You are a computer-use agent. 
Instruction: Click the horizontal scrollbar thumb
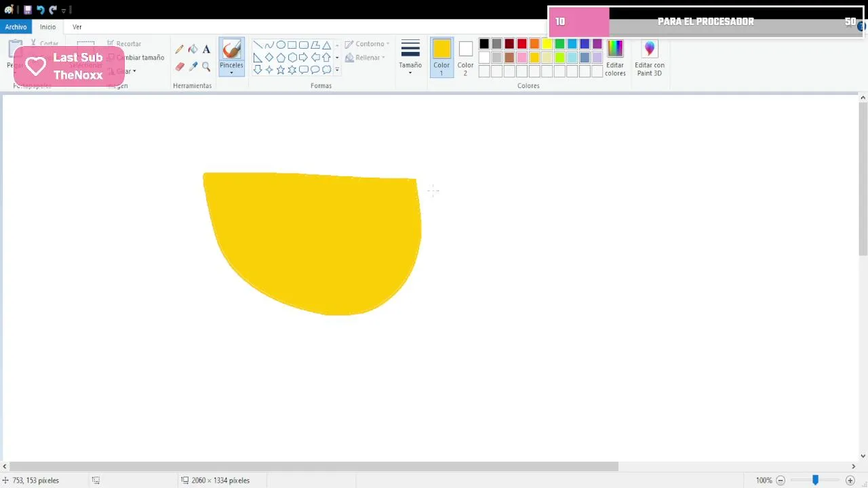pyautogui.click(x=314, y=466)
